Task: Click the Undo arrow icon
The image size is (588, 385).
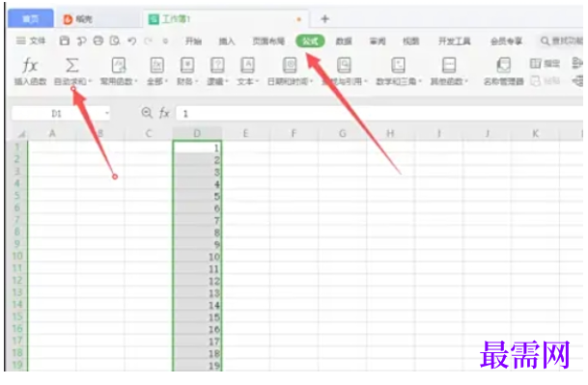Action: tap(131, 41)
